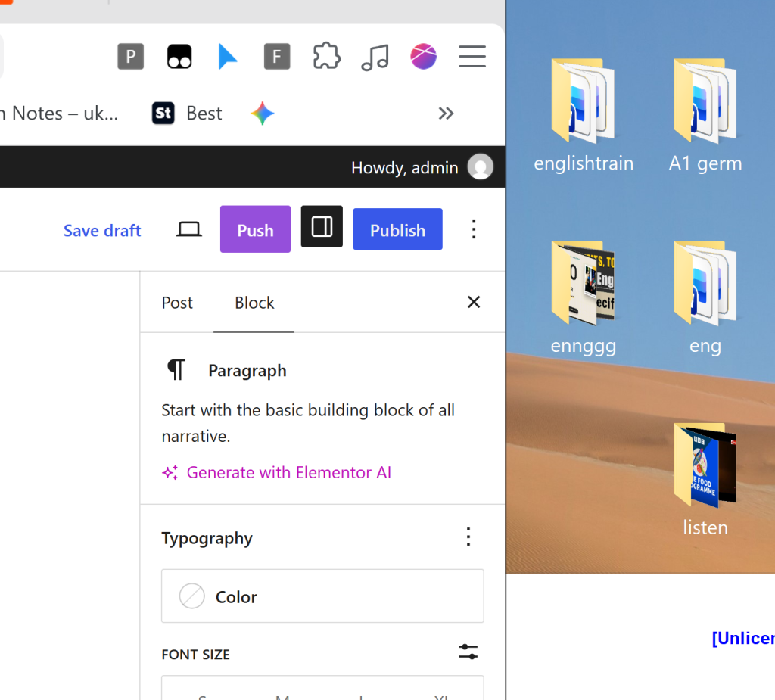Click the Paragraph pilcrow block icon
775x700 pixels.
point(176,370)
